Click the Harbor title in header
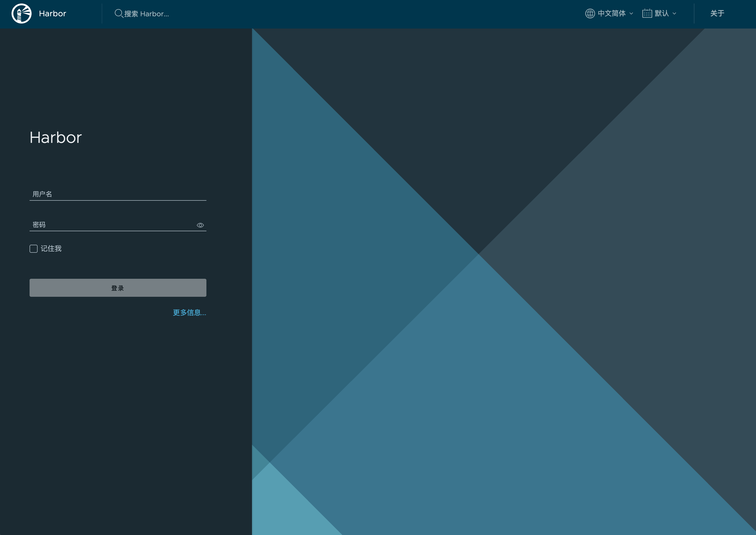The width and height of the screenshot is (756, 535). click(52, 14)
